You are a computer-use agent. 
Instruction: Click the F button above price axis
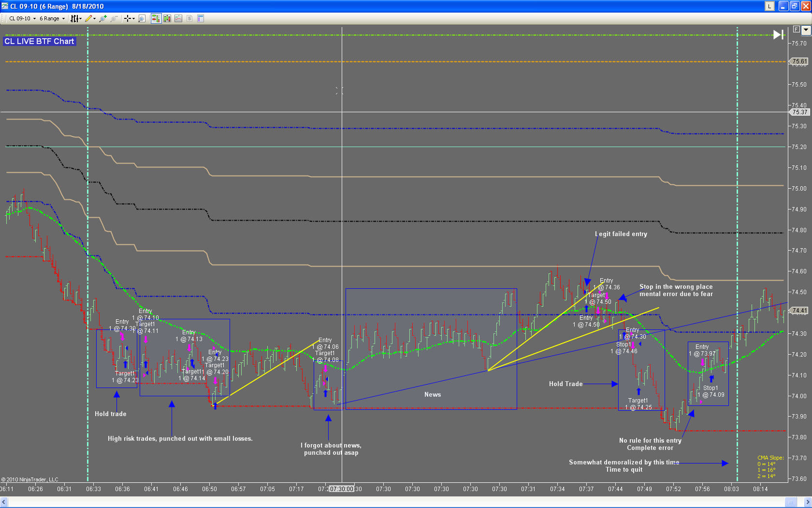coord(796,30)
